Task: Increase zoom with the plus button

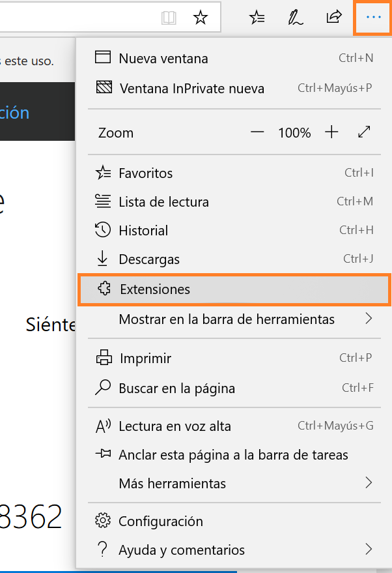Action: (x=332, y=132)
